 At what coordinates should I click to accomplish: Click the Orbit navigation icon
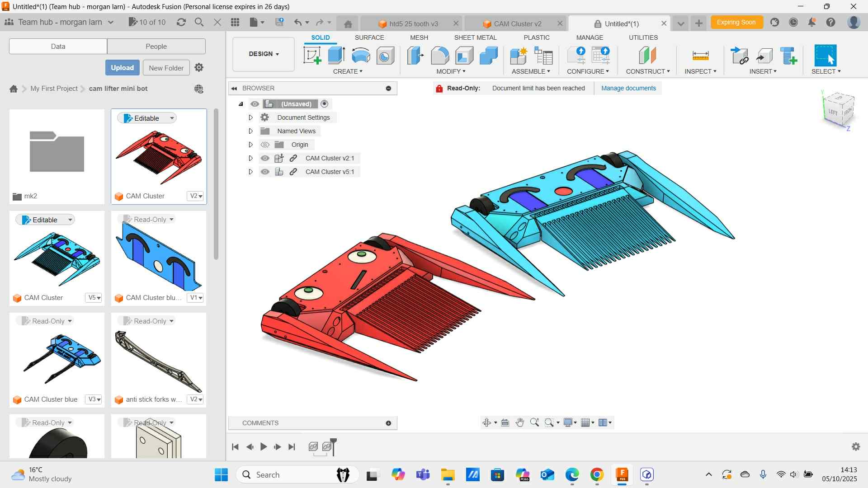486,422
